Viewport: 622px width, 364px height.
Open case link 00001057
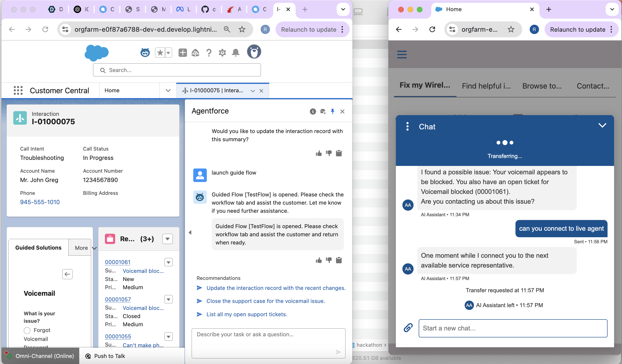pyautogui.click(x=118, y=299)
